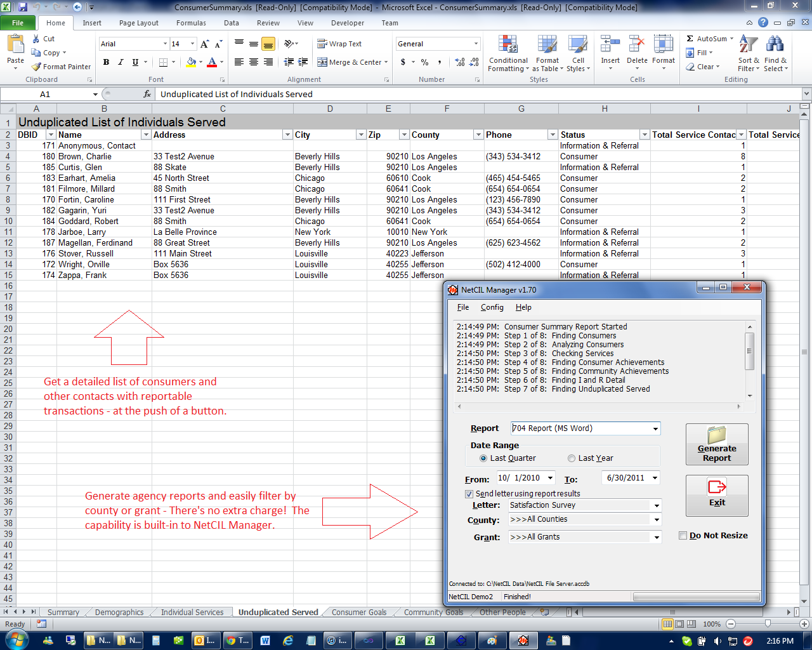Open the Config menu in NetCIL Manager
812x650 pixels.
point(492,307)
